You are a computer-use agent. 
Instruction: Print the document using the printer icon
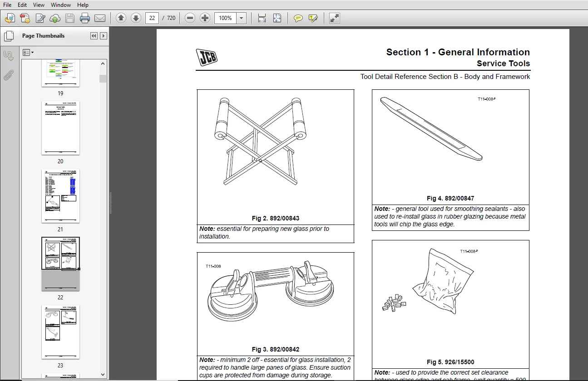[85, 18]
